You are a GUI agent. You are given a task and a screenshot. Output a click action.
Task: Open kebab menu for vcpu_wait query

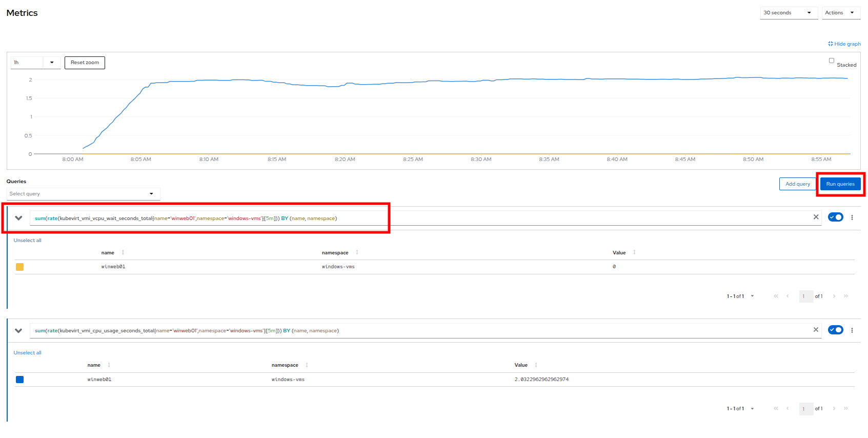pos(852,217)
